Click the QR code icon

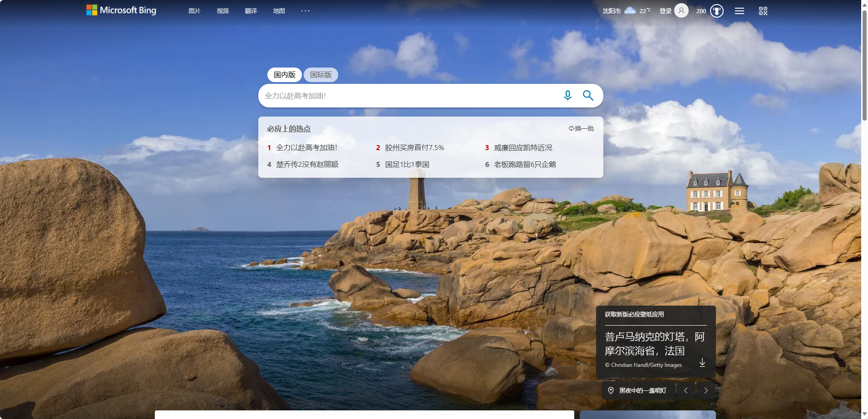coord(763,11)
